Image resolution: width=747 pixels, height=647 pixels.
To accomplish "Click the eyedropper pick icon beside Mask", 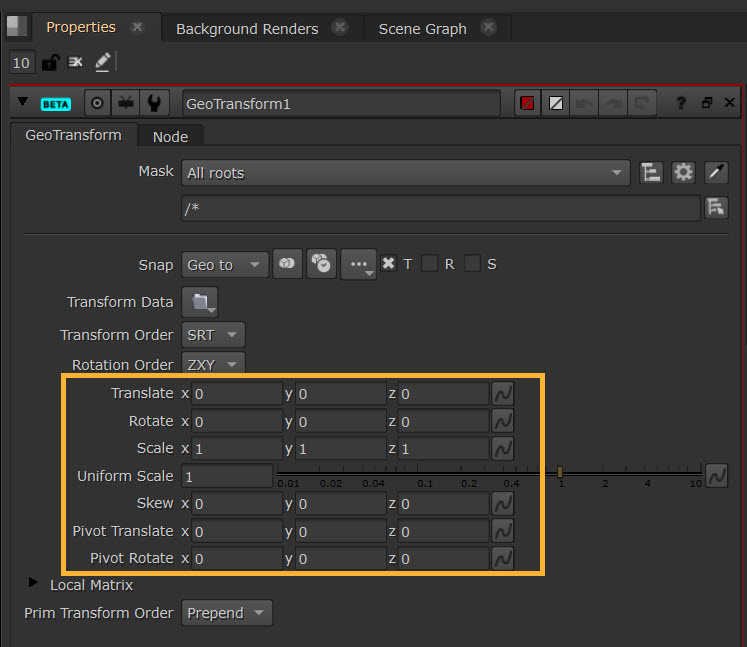I will click(x=716, y=173).
